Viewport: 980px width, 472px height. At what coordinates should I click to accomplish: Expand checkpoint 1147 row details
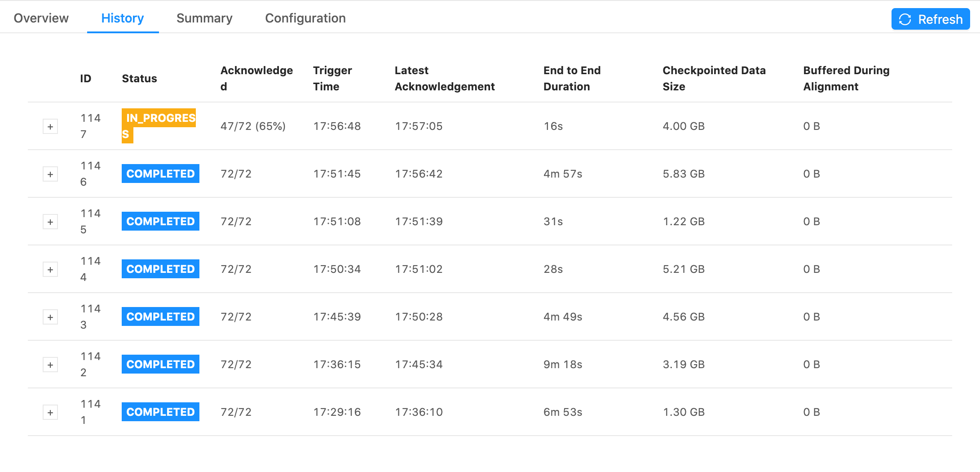pos(50,127)
